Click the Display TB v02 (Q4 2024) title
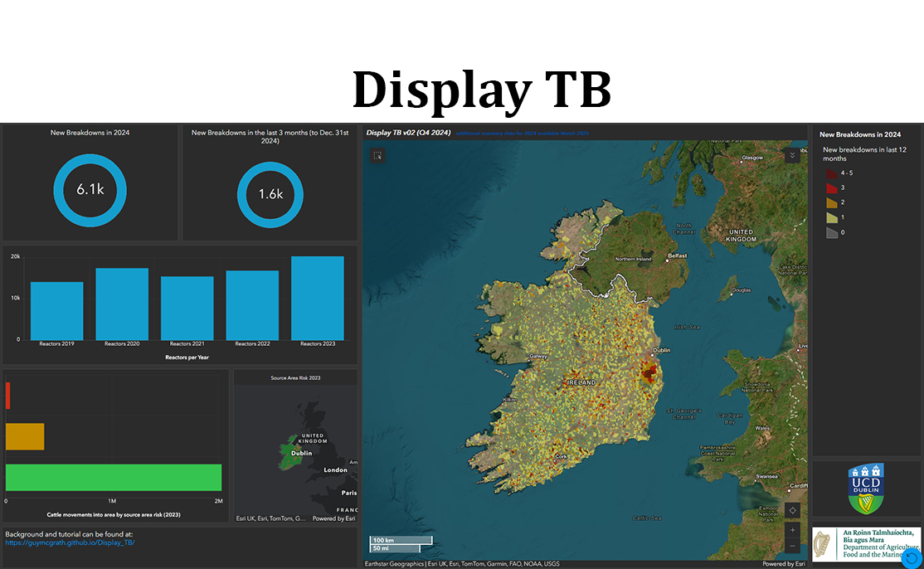Viewport: 924px width, 569px height. click(x=408, y=133)
